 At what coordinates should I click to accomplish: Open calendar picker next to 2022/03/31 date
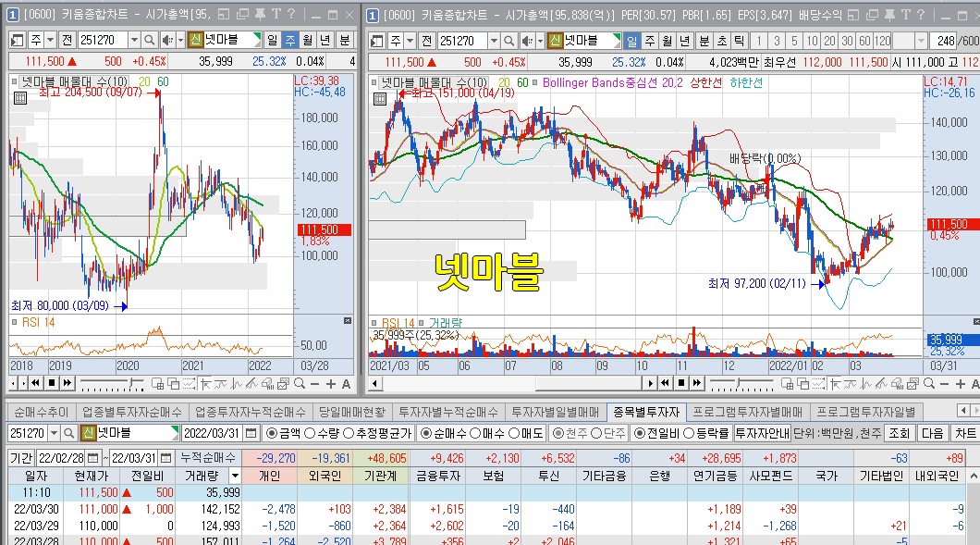pos(251,433)
